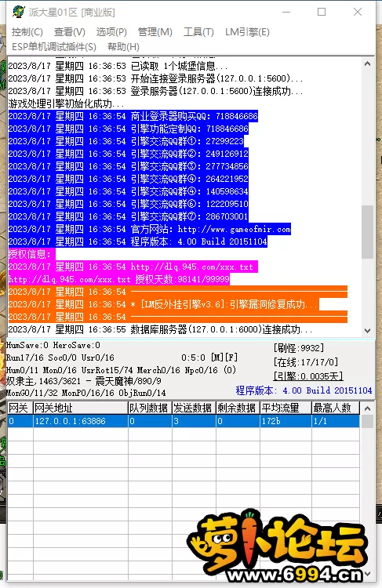Image resolution: width=382 pixels, height=588 pixels.
Task: Click log line 引擎交流QQ群①: 27299223
Action: point(126,141)
